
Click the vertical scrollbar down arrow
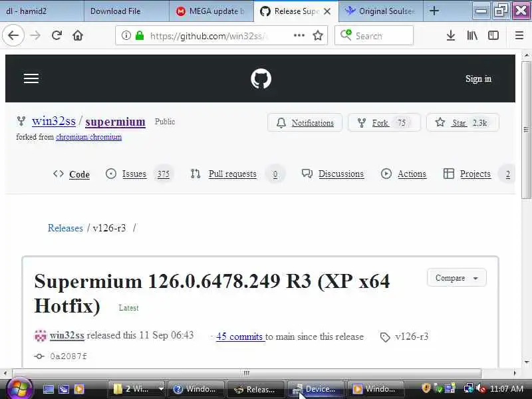[526, 362]
